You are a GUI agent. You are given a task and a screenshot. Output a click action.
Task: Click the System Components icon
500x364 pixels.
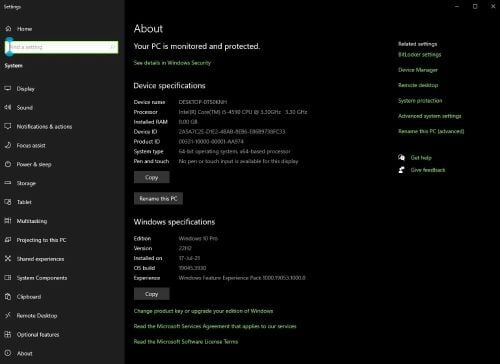[8, 277]
